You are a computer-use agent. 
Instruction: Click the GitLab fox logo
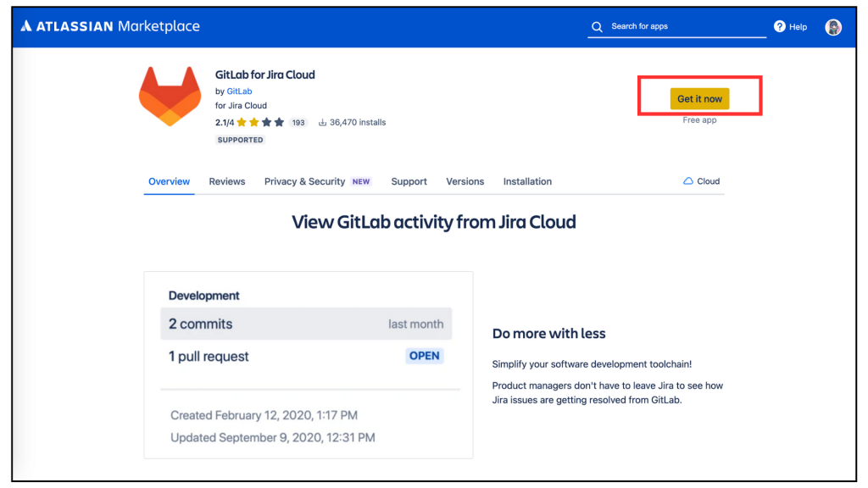170,97
